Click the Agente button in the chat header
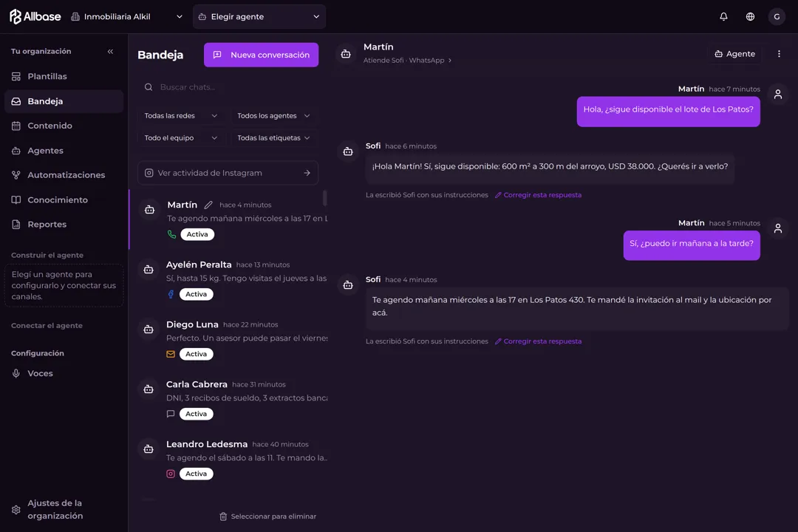Viewport: 798px width, 532px height. pyautogui.click(x=735, y=54)
